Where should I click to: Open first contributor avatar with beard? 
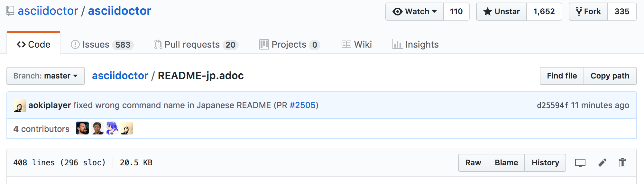click(x=82, y=128)
